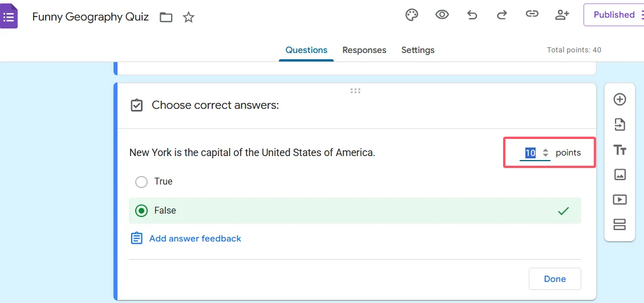This screenshot has width=644, height=303.
Task: Click the Redo arrow icon
Action: click(502, 15)
